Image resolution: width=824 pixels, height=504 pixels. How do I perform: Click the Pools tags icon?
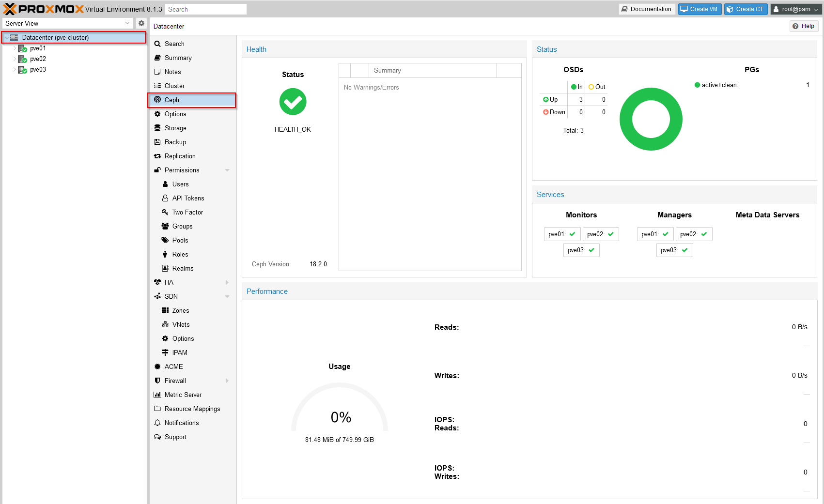point(165,240)
